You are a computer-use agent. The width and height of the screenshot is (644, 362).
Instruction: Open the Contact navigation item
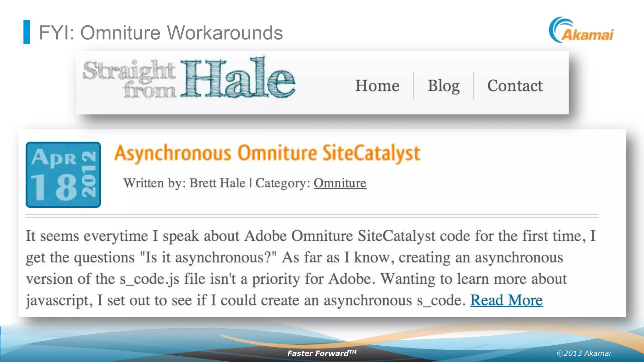515,85
